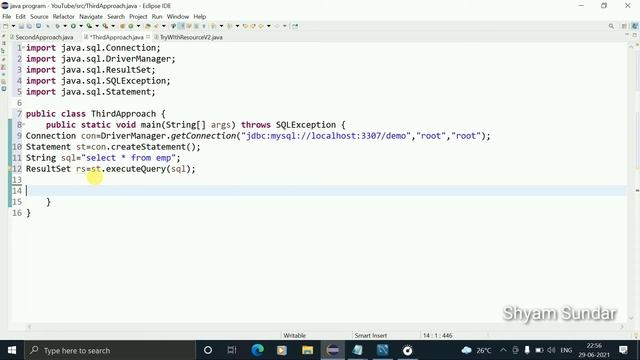Open the Eclipse toolbar search magnifier
The height and width of the screenshot is (360, 640).
[611, 26]
